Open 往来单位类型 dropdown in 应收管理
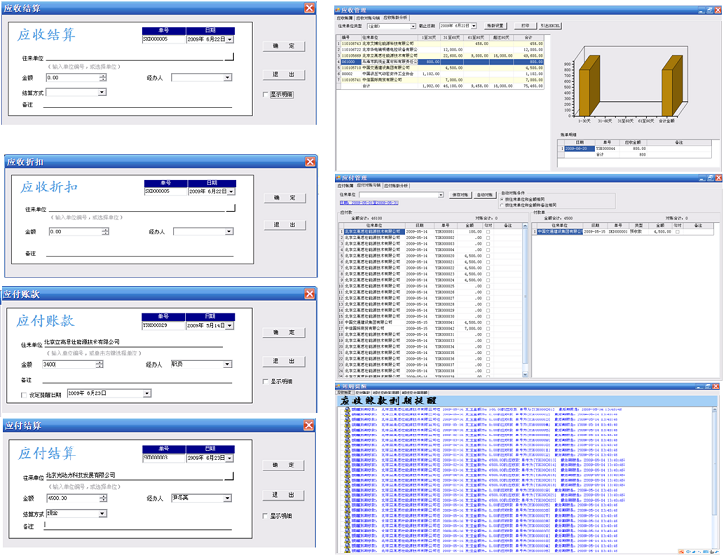The width and height of the screenshot is (726, 558). 413,26
